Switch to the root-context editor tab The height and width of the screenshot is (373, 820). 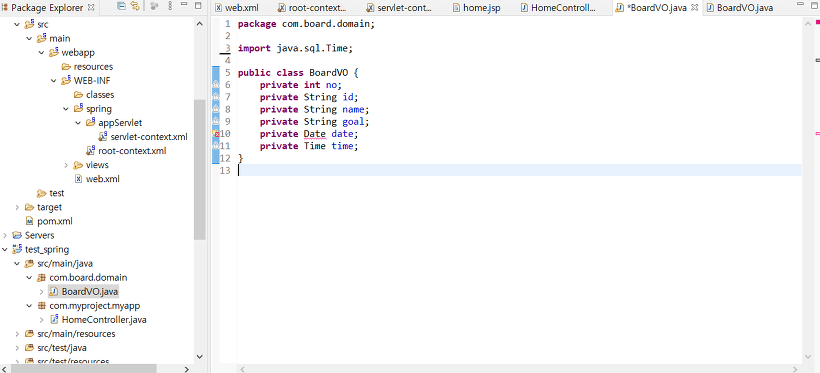[x=312, y=8]
